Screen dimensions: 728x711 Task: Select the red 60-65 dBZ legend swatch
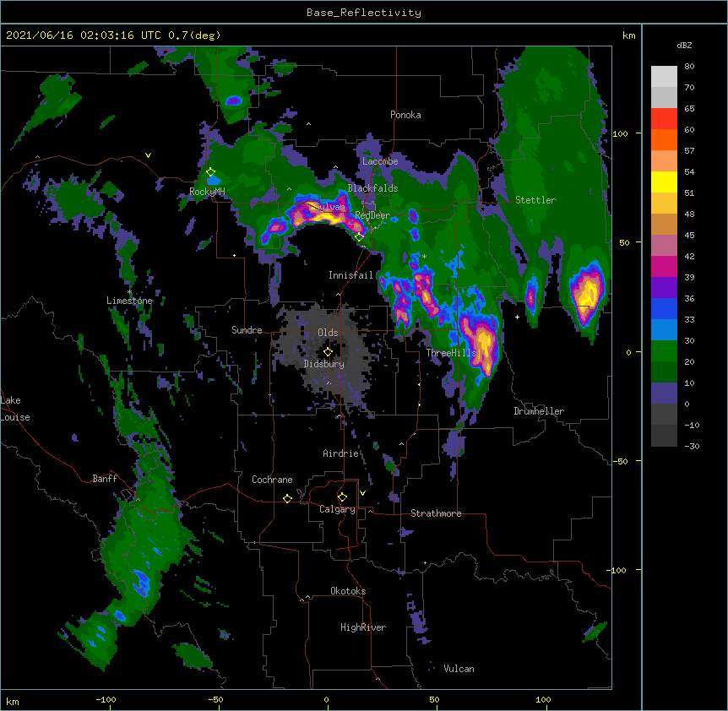coord(664,119)
